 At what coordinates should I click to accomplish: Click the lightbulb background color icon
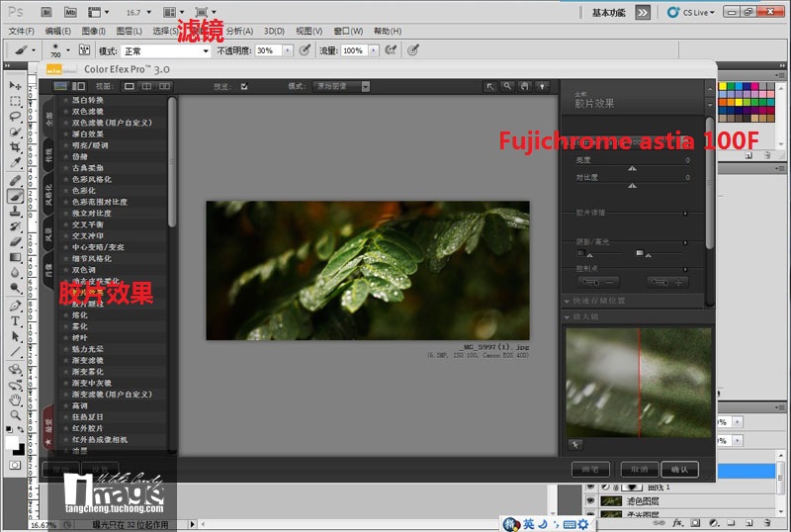pyautogui.click(x=542, y=86)
